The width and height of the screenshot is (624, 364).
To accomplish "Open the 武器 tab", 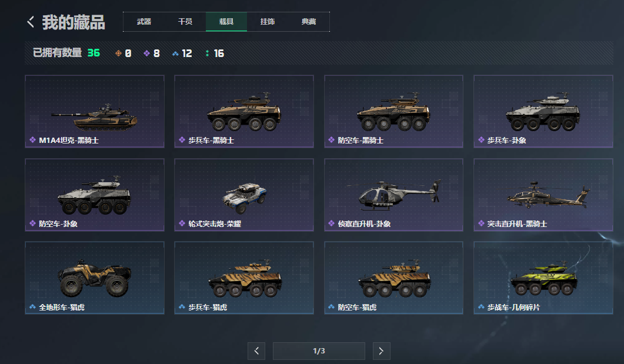I will pos(144,22).
